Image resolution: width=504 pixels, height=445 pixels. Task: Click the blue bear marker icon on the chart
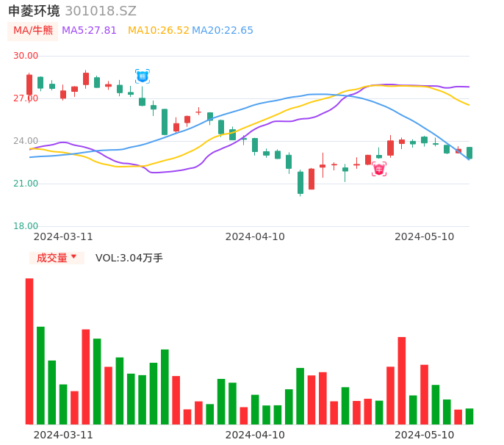pyautogui.click(x=143, y=76)
